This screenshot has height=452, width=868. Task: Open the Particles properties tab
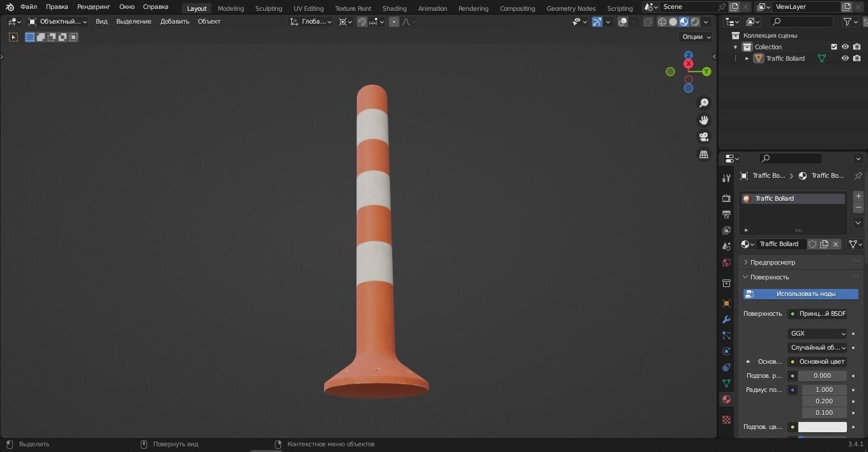point(726,336)
